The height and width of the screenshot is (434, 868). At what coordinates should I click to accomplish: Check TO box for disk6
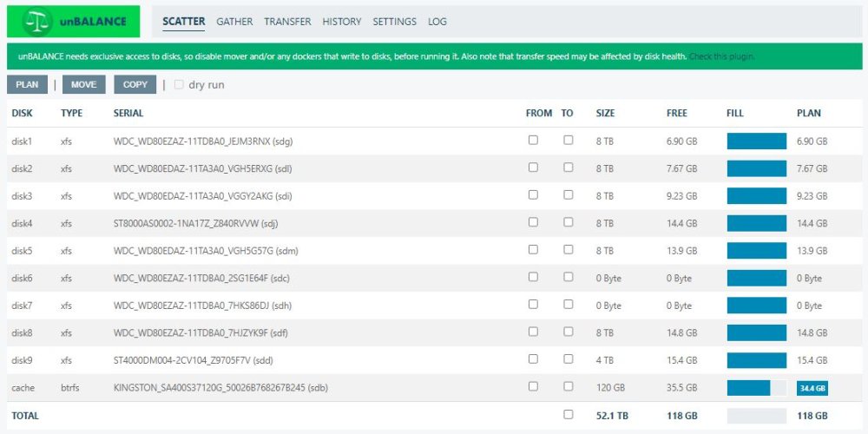(x=568, y=277)
